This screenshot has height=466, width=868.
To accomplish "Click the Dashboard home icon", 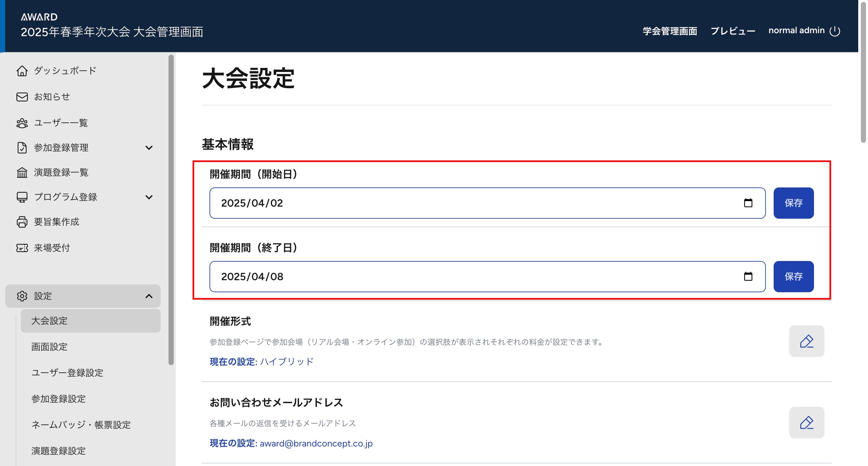I will pyautogui.click(x=22, y=71).
